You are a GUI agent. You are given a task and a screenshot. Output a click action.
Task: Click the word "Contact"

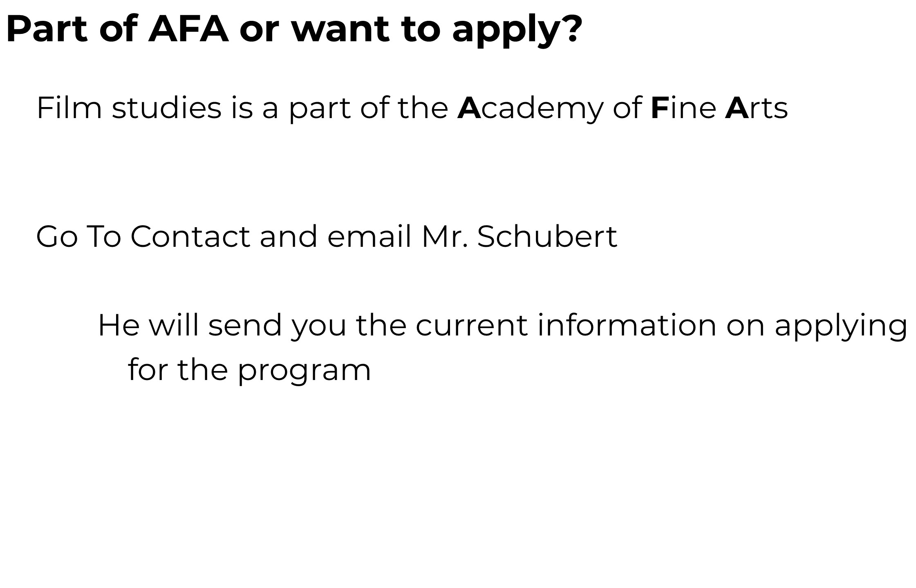(190, 237)
